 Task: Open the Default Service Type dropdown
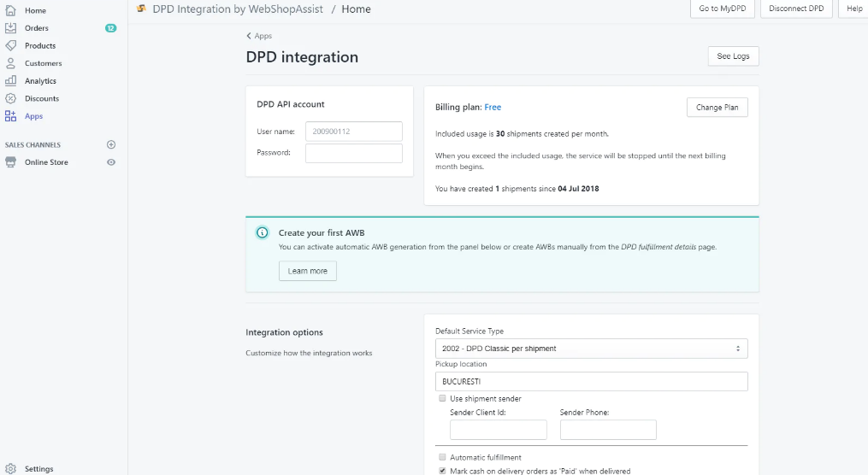pos(591,349)
